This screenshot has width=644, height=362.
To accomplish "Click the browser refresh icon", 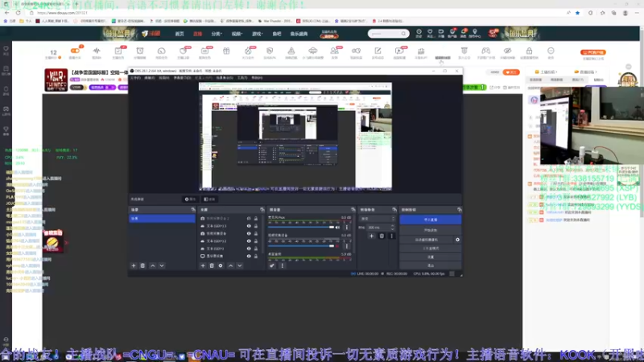I will [18, 13].
